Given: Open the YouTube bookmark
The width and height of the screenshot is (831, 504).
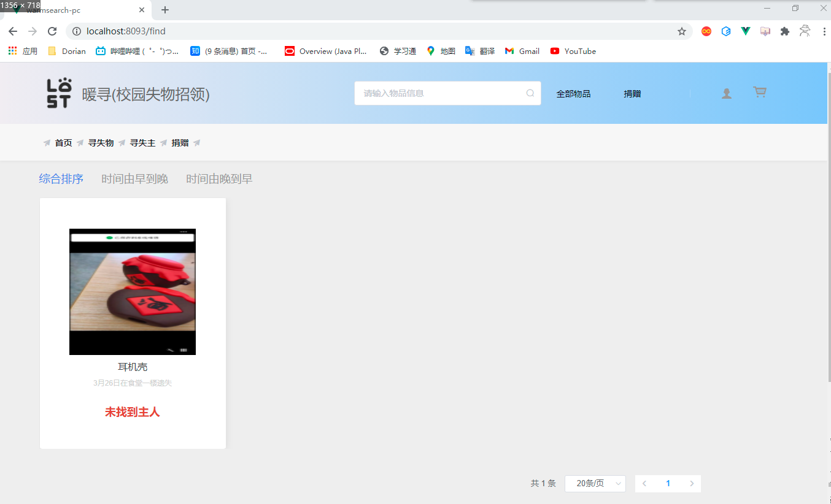Looking at the screenshot, I should coord(573,51).
